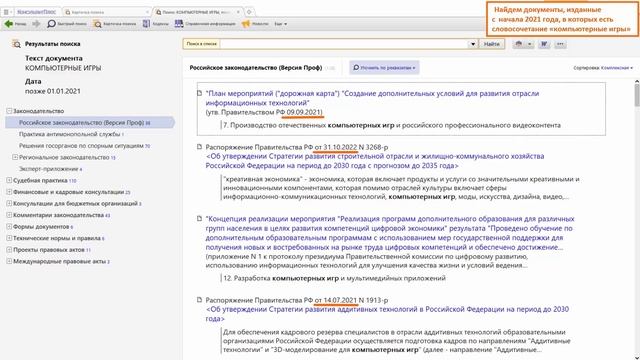Open Стратегии развития строительной отрасли document link

click(375, 161)
